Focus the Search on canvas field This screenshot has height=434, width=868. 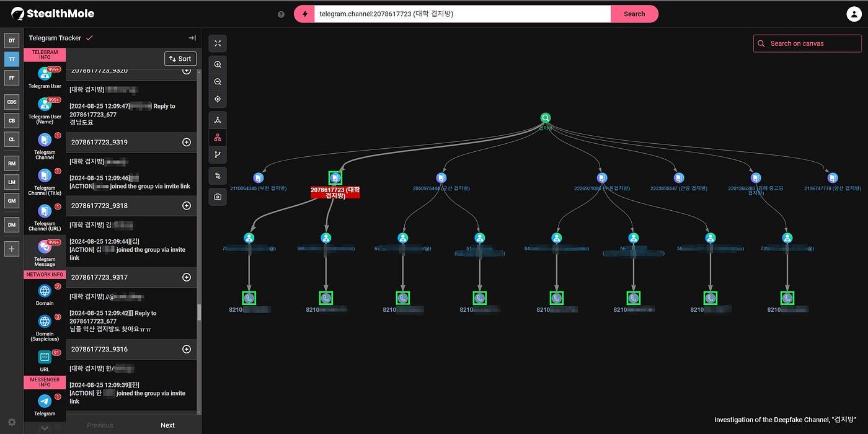(x=807, y=43)
